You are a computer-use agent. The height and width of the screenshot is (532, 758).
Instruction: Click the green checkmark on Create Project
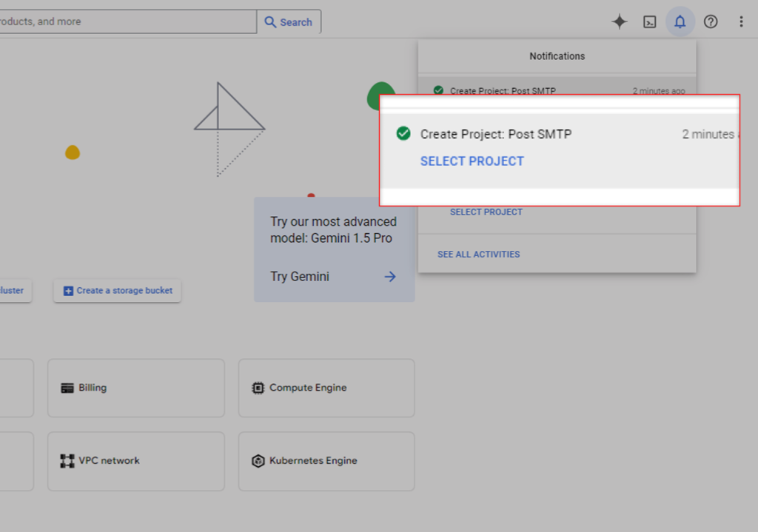pyautogui.click(x=403, y=133)
